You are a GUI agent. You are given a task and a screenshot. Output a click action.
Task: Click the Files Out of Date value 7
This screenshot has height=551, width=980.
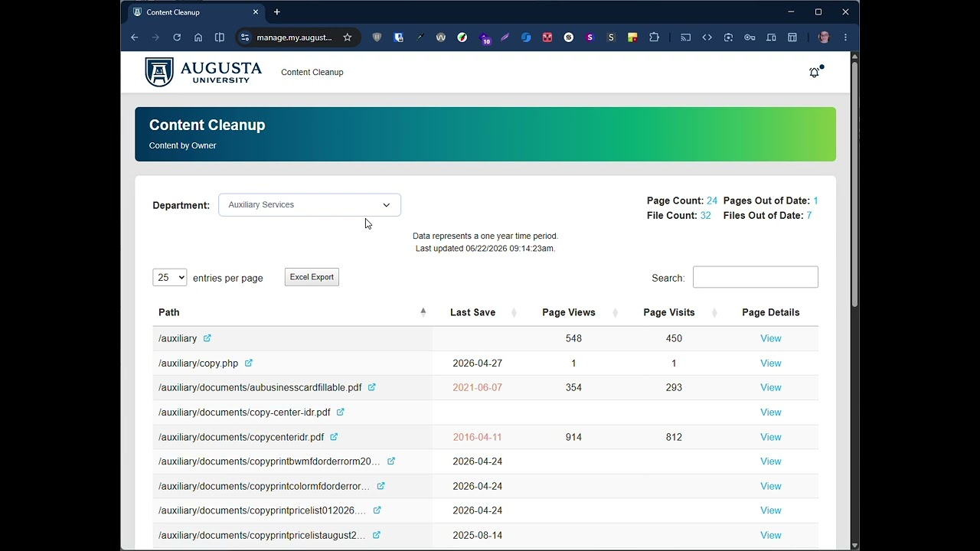tap(809, 216)
